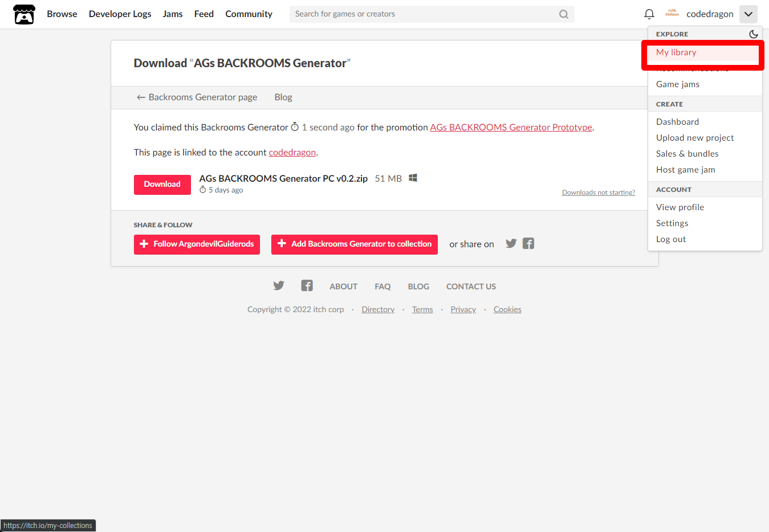
Task: Open footer ABOUT link
Action: [343, 287]
